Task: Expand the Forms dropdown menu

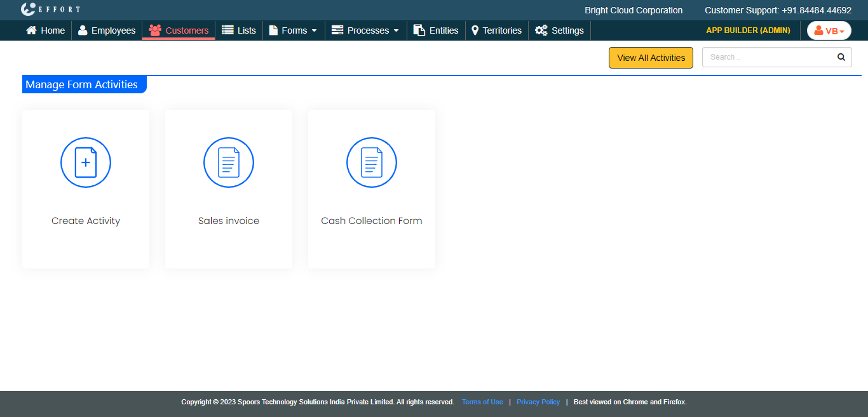Action: (293, 30)
